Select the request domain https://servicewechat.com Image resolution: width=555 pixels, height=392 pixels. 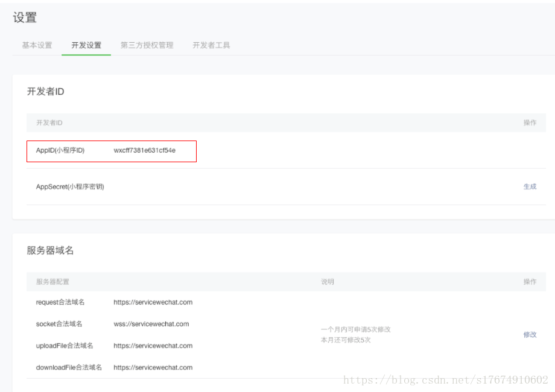[x=153, y=302]
